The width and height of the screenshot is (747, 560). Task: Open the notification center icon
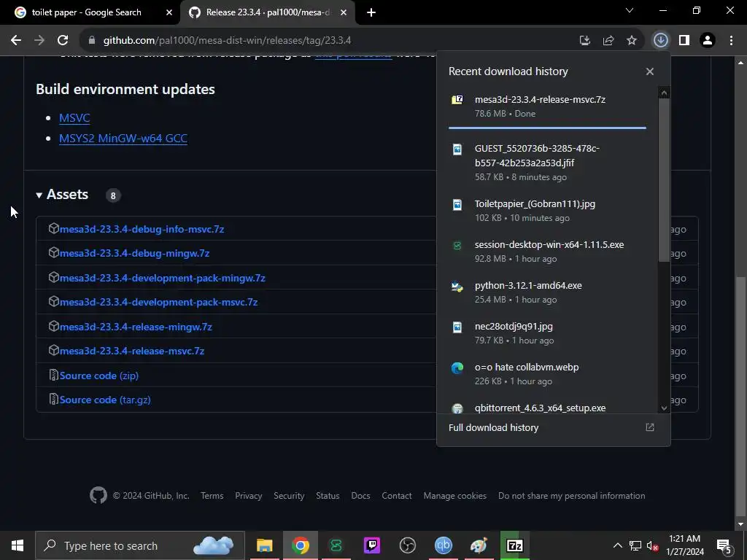(724, 545)
